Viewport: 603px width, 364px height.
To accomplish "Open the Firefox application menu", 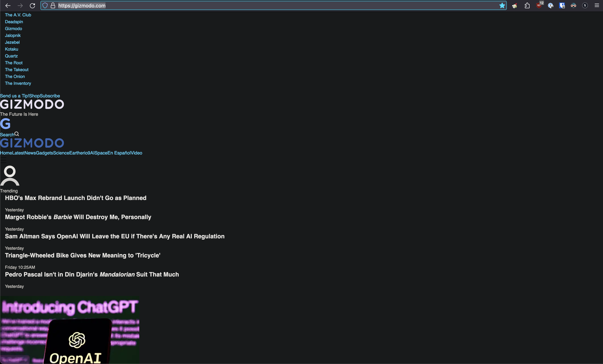I will tap(597, 5).
